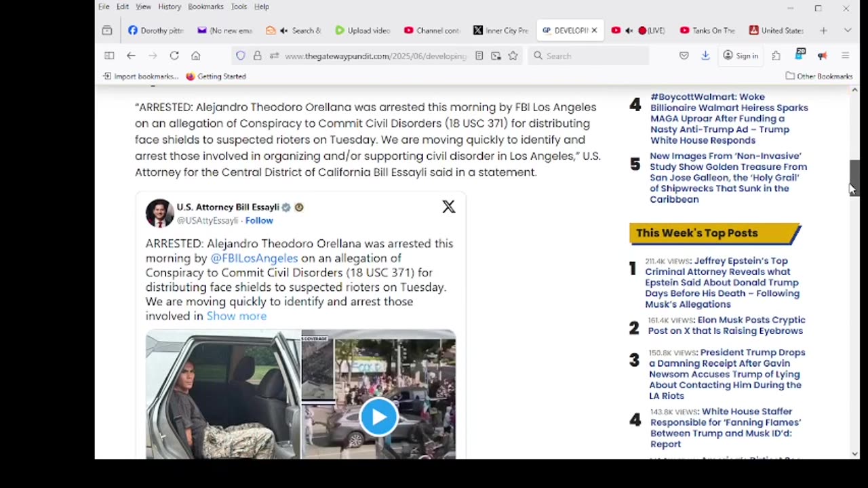This screenshot has width=868, height=488.
Task: Mute the Search & tab audio icon
Action: point(283,30)
